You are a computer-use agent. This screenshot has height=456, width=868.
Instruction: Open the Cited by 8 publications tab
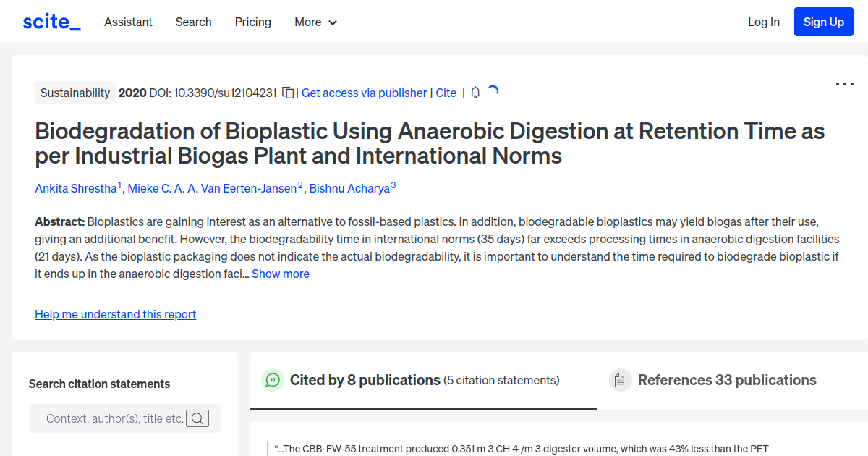[x=365, y=379]
